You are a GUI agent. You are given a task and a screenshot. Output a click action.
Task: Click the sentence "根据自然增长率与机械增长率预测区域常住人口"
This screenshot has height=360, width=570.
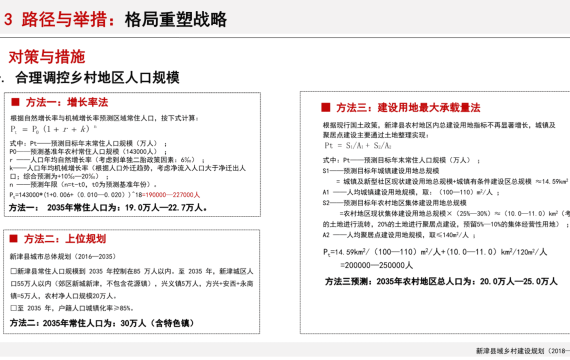click(x=83, y=118)
